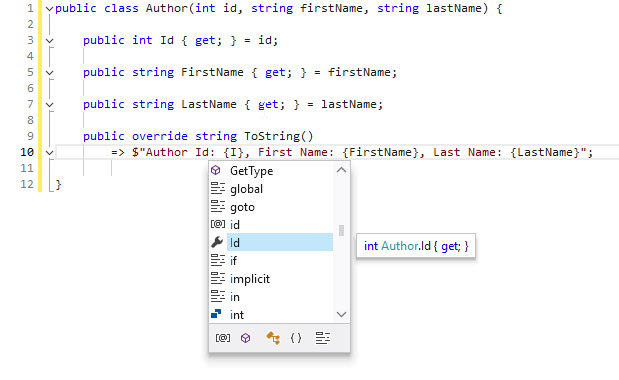Click the if keyword icon

pos(218,260)
